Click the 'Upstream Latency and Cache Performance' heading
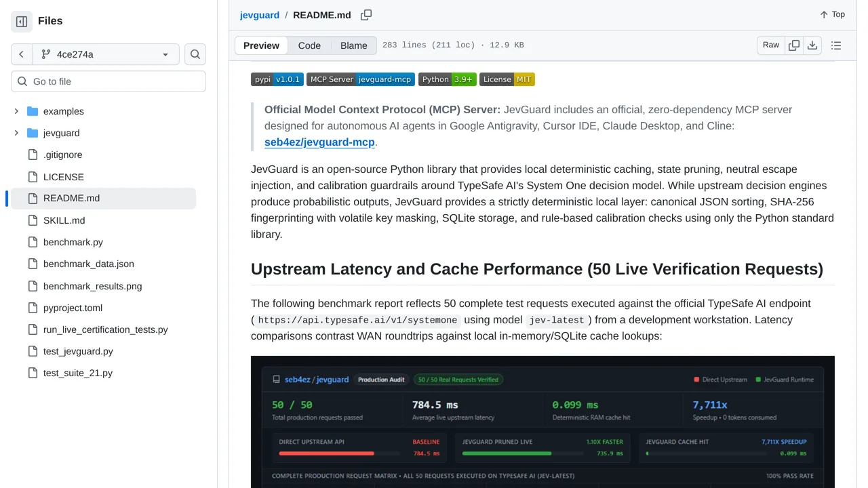This screenshot has height=488, width=868. pyautogui.click(x=537, y=269)
